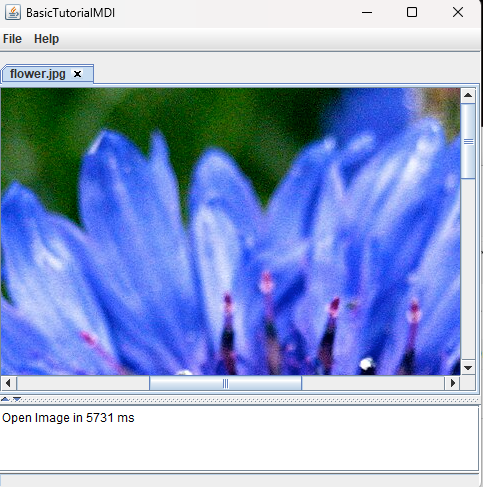Click the vertical scrollbar down arrow

468,368
